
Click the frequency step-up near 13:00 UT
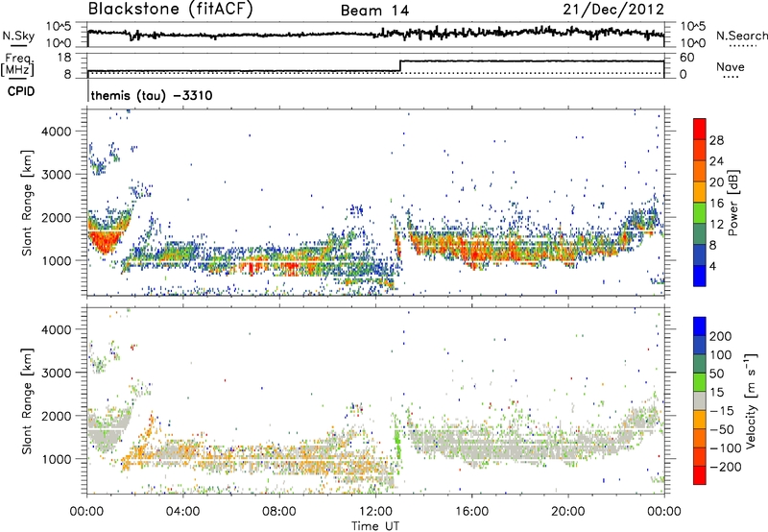coord(400,65)
